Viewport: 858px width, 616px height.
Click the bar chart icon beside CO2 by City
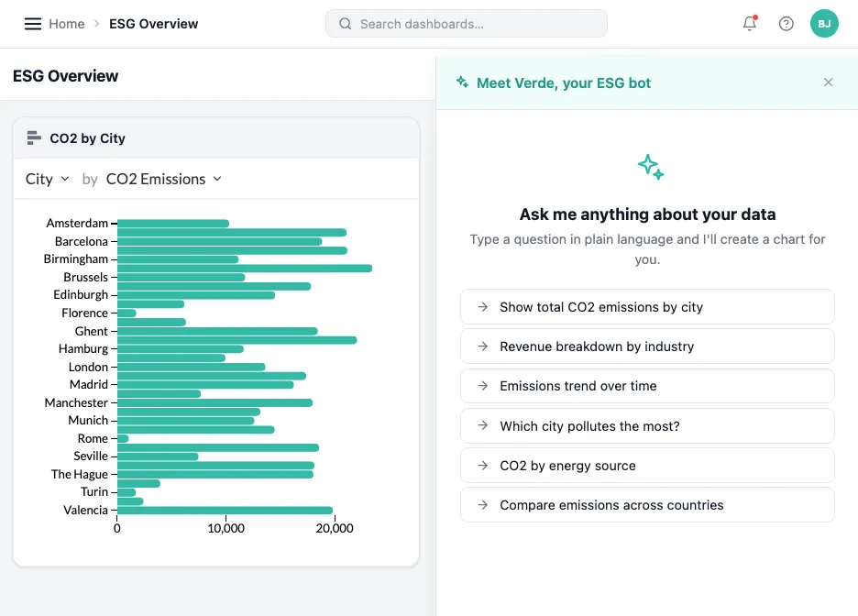[x=34, y=137]
